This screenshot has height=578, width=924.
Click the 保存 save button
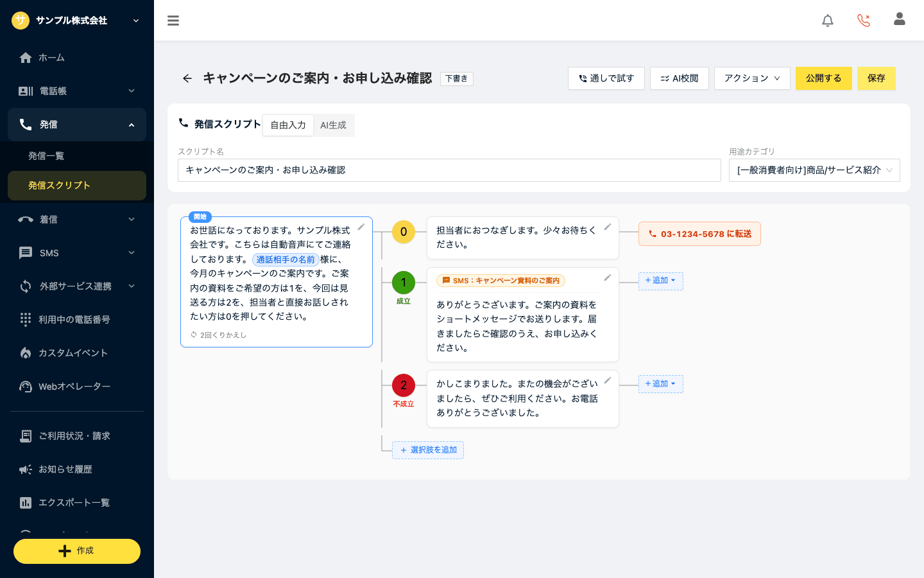pos(877,78)
